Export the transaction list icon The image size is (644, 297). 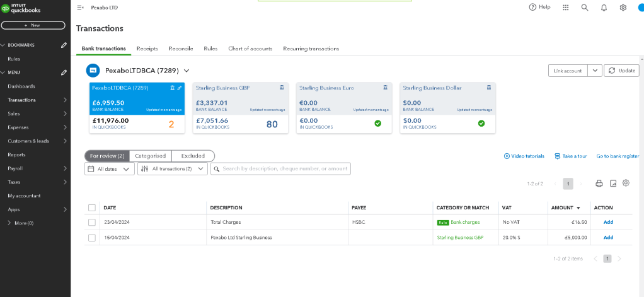pyautogui.click(x=612, y=183)
